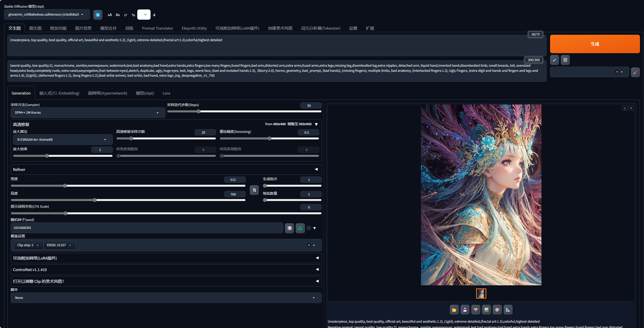The height and width of the screenshot is (328, 644).
Task: Open the R-ESRGAN 4x+ Anime6B upscaler dropdown
Action: point(63,140)
